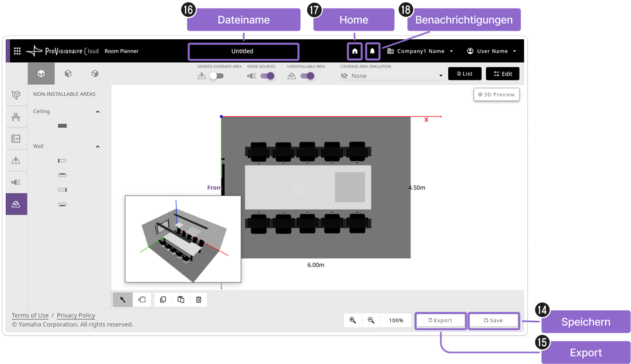
Task: Turn off the Uninstallable Area toggle
Action: [307, 76]
